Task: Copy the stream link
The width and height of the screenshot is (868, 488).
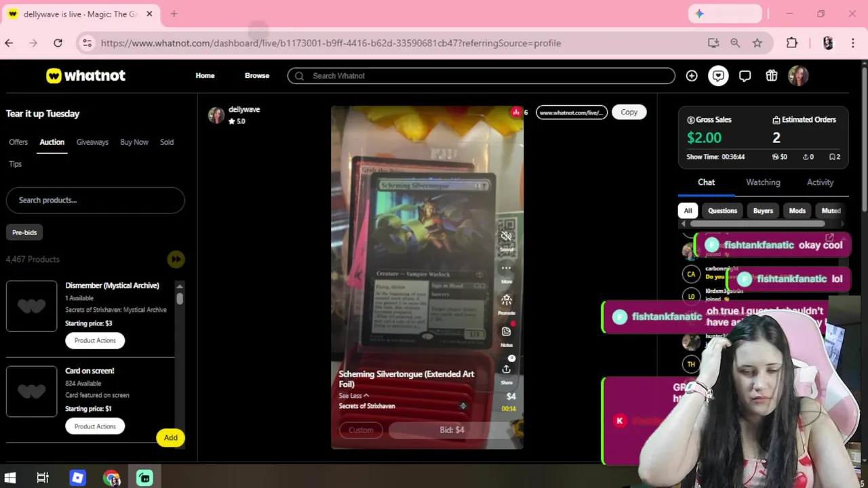Action: coord(629,112)
